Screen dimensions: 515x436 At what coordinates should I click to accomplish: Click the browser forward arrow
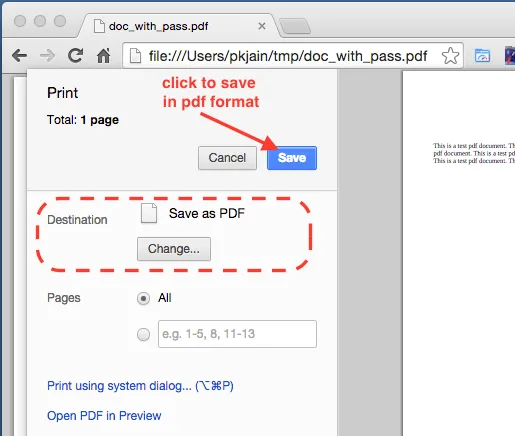tap(47, 55)
